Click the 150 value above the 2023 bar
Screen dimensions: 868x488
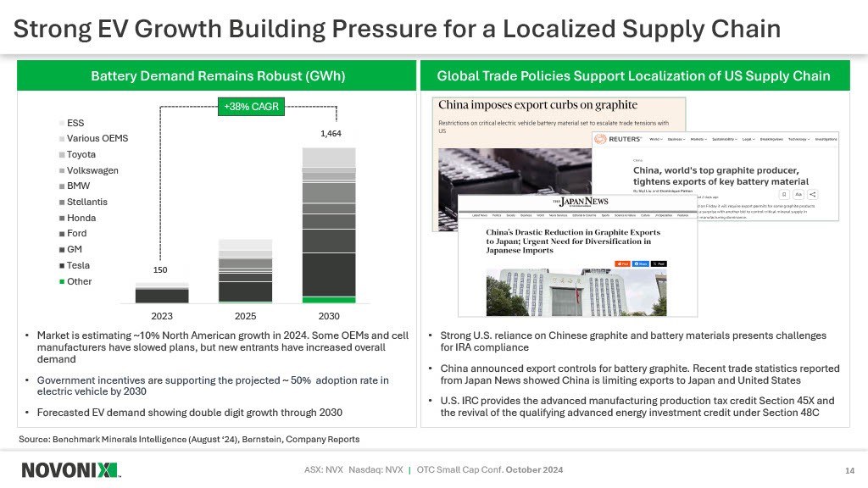(x=160, y=270)
